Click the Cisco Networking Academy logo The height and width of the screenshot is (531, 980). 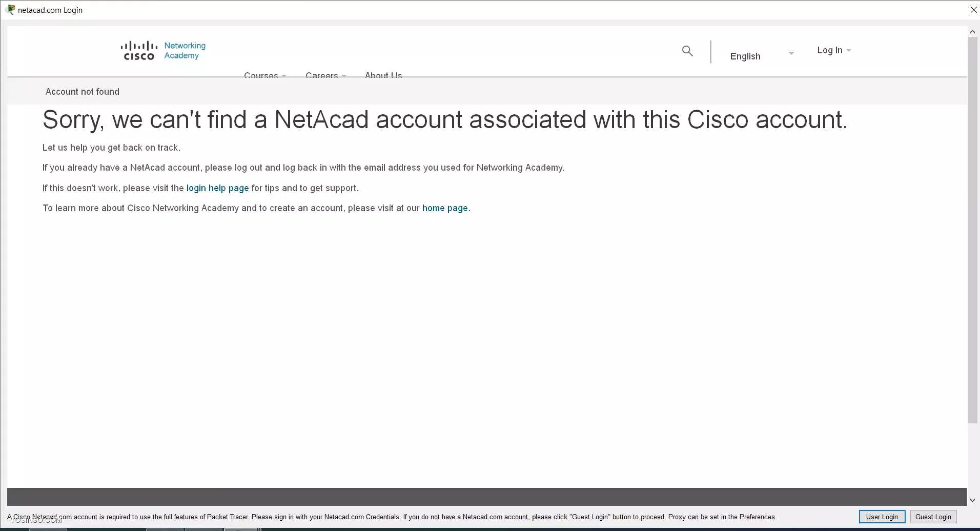click(163, 51)
